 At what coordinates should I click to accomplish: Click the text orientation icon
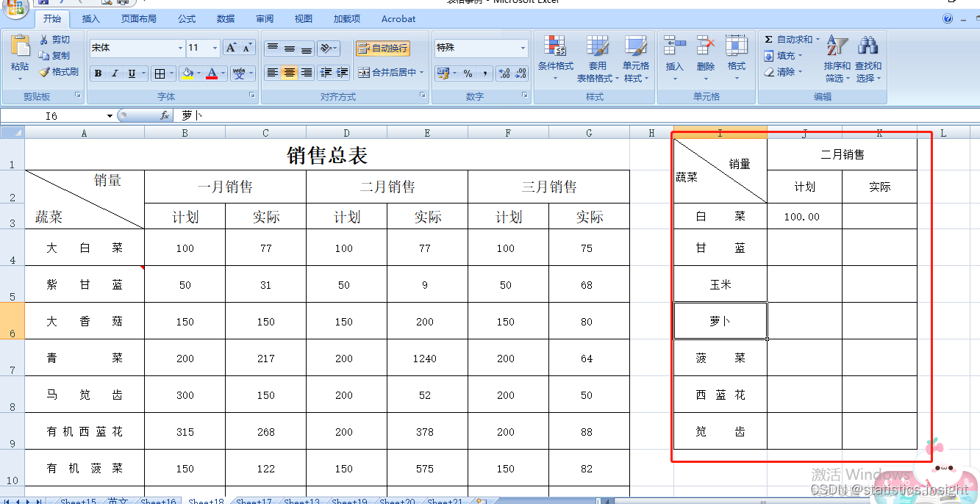327,48
